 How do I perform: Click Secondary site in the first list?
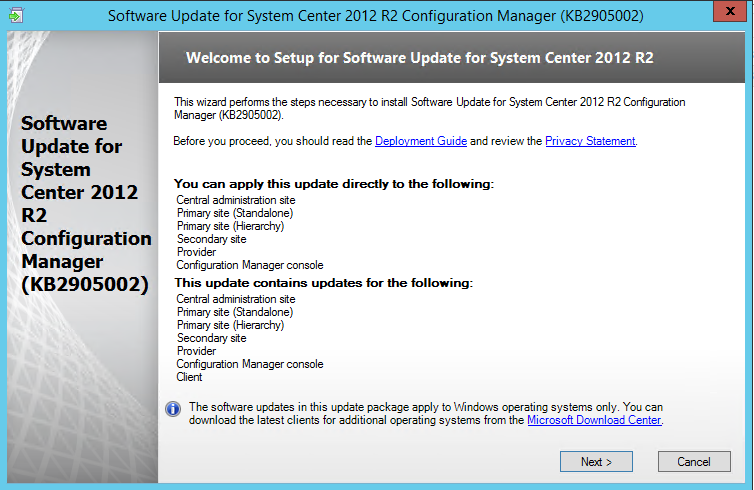coord(211,239)
